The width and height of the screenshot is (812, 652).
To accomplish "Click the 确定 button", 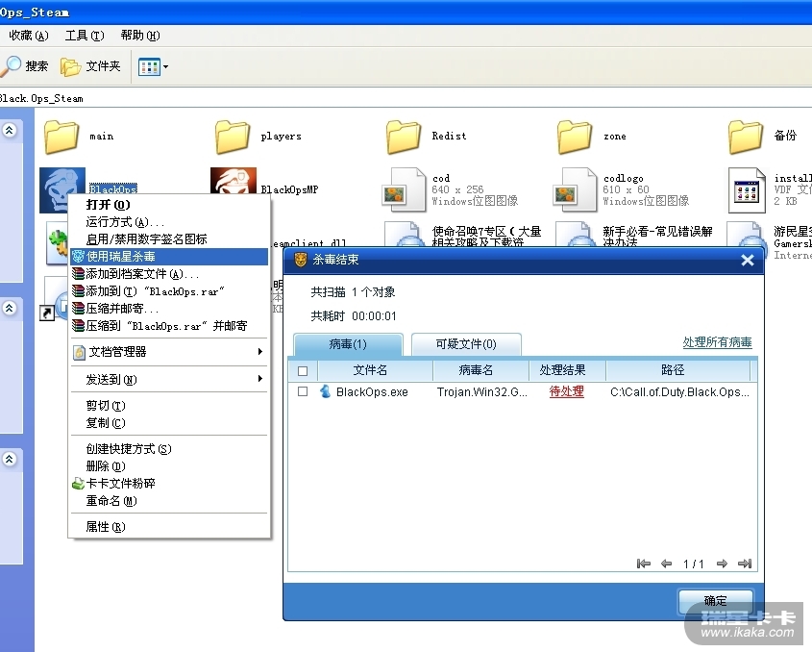I will point(716,601).
